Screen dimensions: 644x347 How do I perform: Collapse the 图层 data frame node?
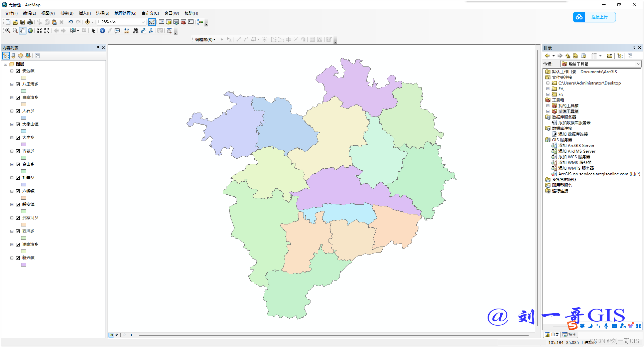(x=5, y=64)
